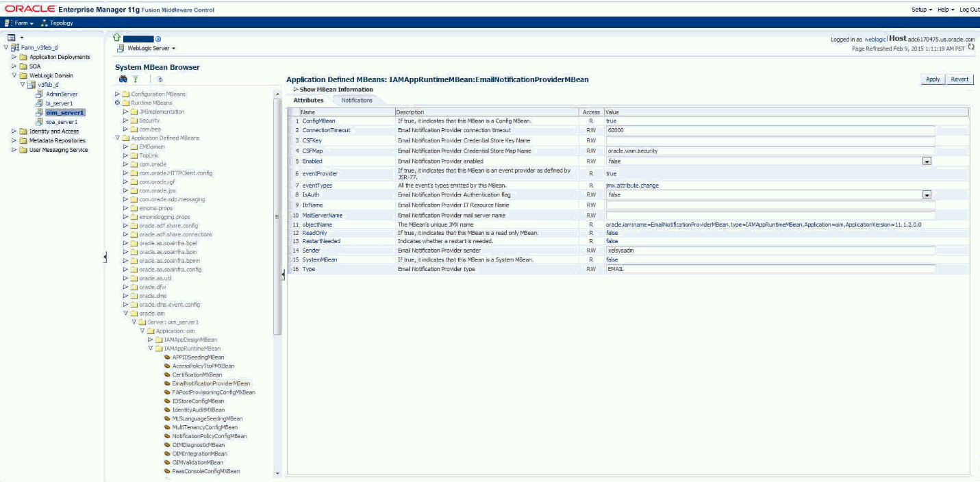Image resolution: width=980 pixels, height=482 pixels.
Task: Select the Attributes tab
Action: [308, 100]
